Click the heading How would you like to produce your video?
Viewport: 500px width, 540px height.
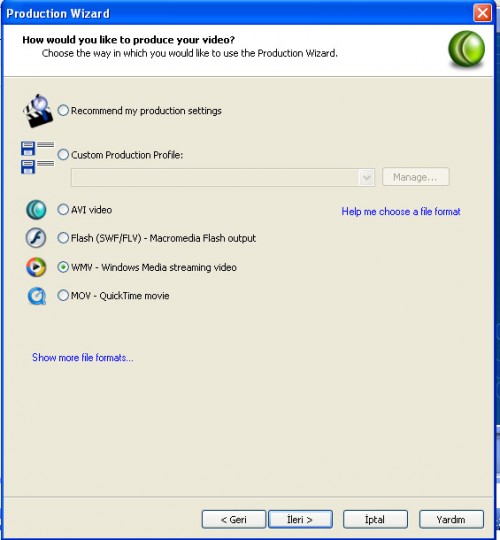pos(128,40)
